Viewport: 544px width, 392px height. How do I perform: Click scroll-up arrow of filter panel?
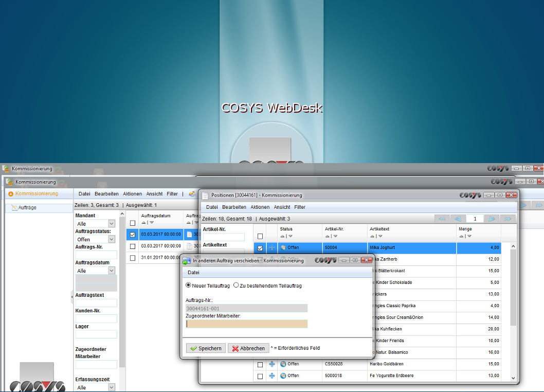122,214
